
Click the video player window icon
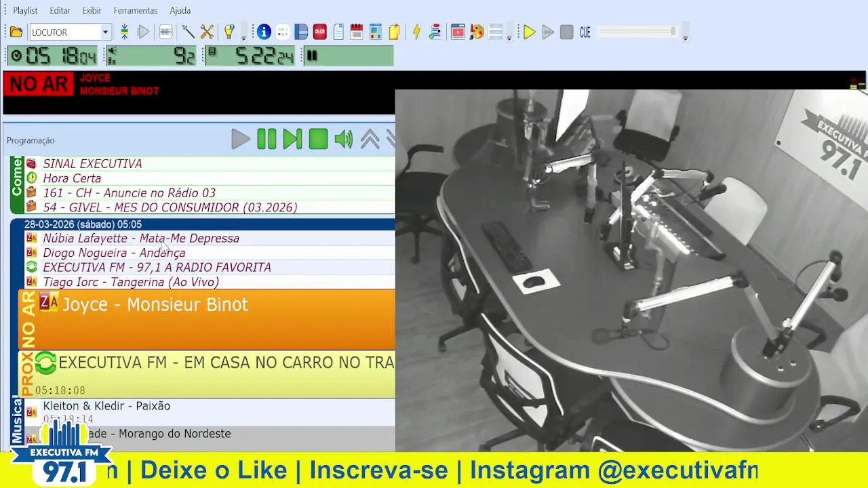[x=458, y=32]
